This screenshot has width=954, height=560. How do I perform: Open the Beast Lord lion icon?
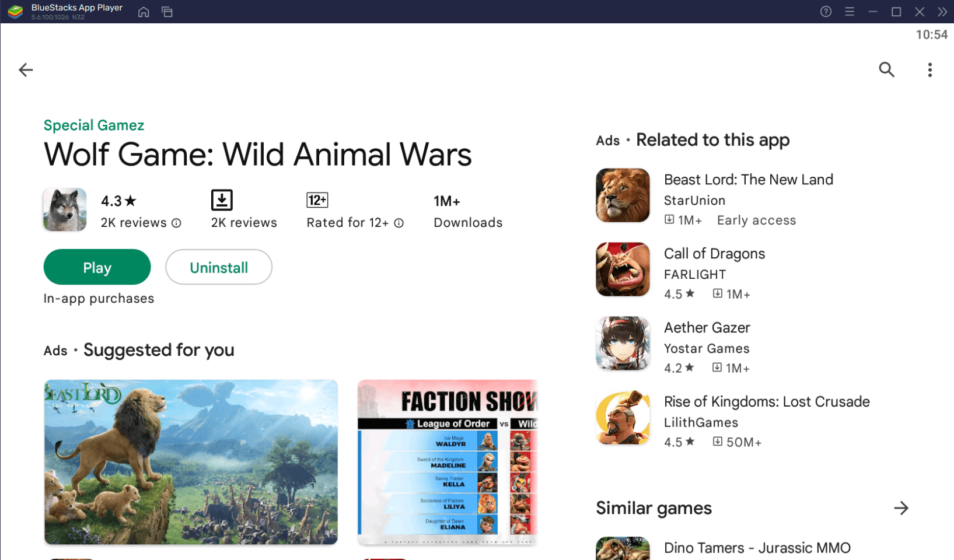(623, 195)
